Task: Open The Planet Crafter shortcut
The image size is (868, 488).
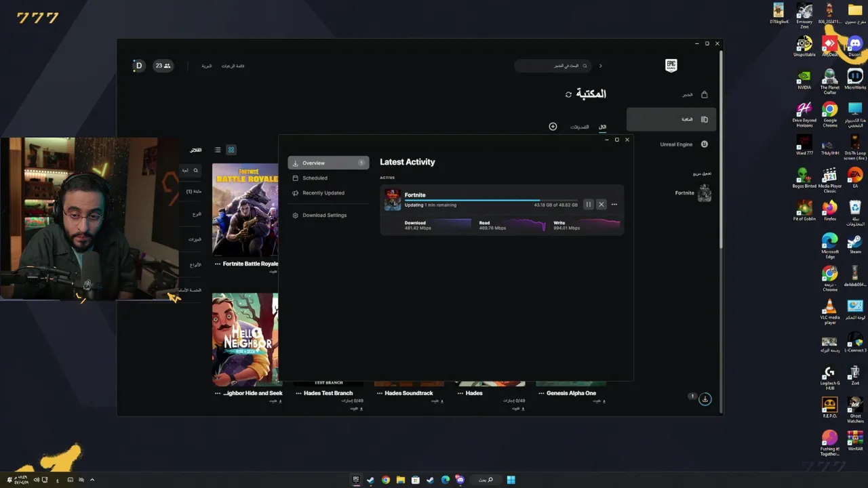Action: (x=830, y=82)
